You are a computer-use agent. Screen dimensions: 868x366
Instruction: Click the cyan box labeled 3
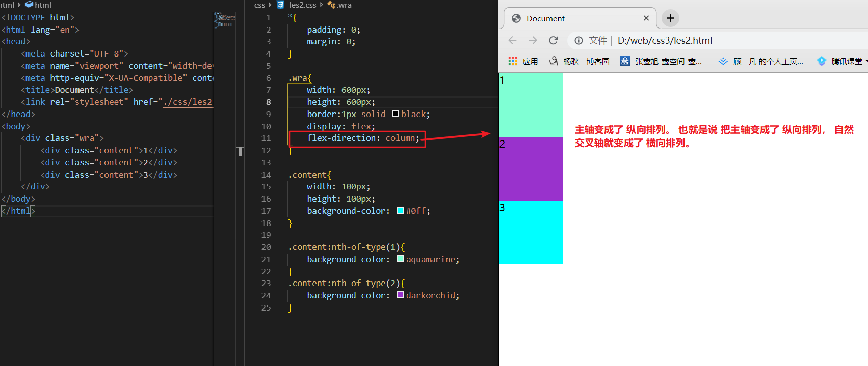coord(531,232)
